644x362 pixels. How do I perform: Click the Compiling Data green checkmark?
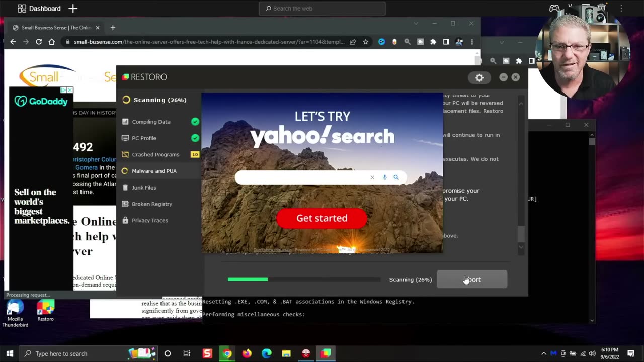(x=195, y=122)
